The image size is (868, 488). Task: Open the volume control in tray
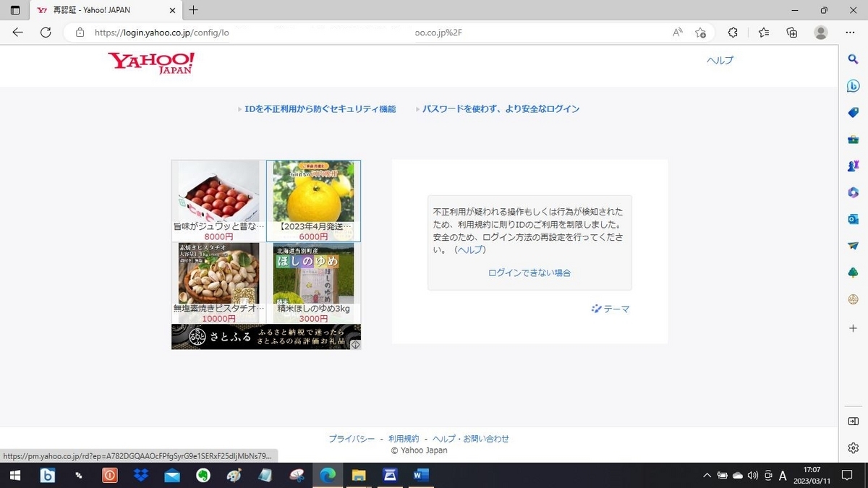pyautogui.click(x=752, y=475)
